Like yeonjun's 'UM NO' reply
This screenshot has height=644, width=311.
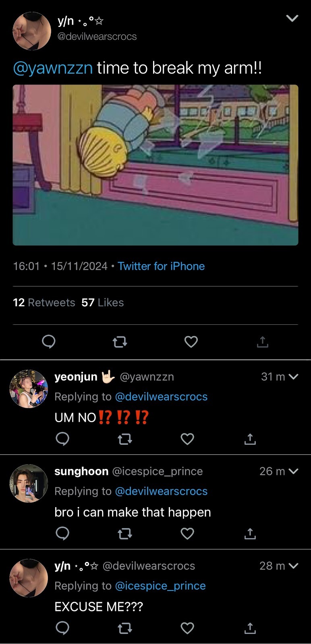(x=187, y=439)
